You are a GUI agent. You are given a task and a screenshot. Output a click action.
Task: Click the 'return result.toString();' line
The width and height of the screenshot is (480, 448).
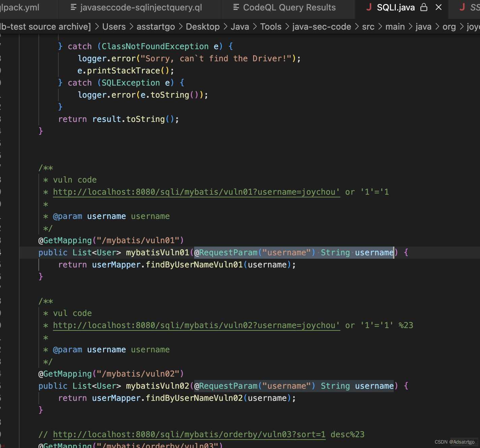click(119, 119)
